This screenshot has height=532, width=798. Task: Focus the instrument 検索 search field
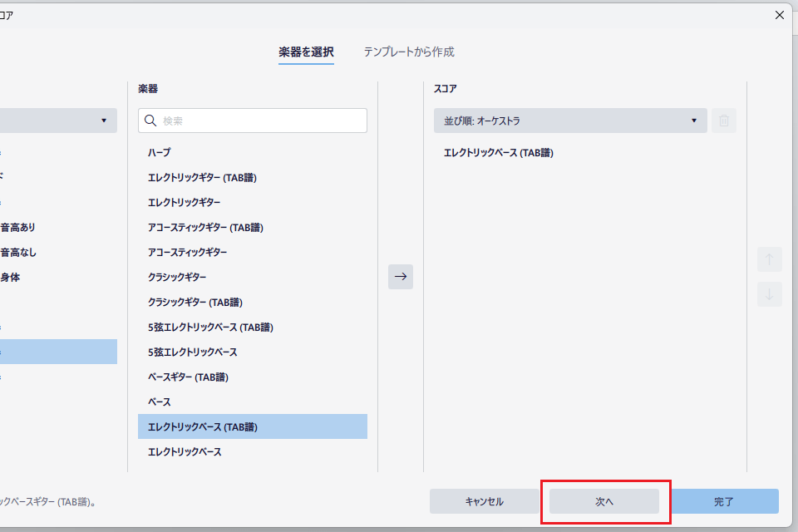pos(262,121)
